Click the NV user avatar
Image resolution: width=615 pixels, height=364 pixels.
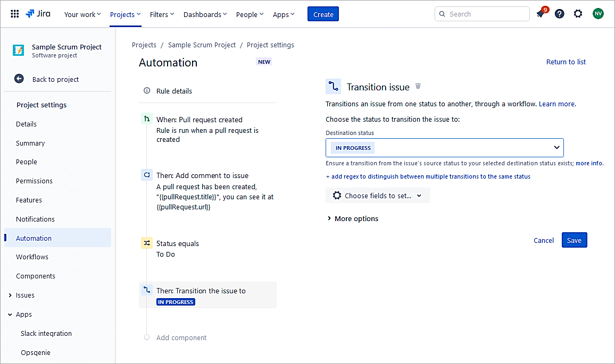point(598,14)
